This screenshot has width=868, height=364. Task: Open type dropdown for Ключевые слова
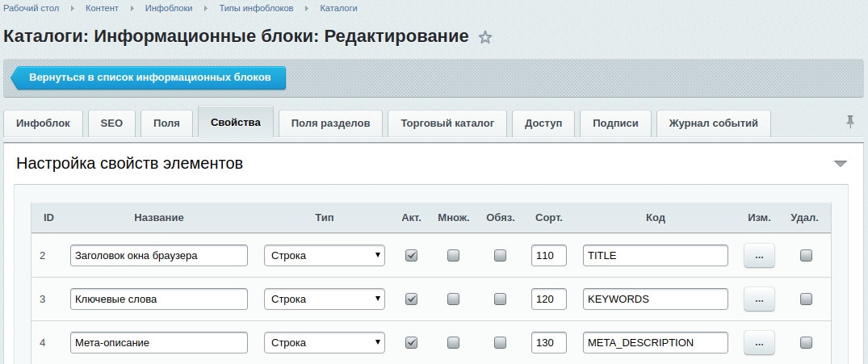tap(325, 299)
